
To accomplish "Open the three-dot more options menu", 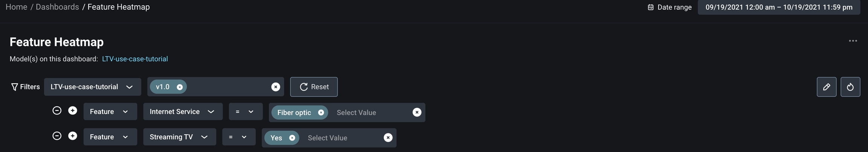I will (853, 41).
